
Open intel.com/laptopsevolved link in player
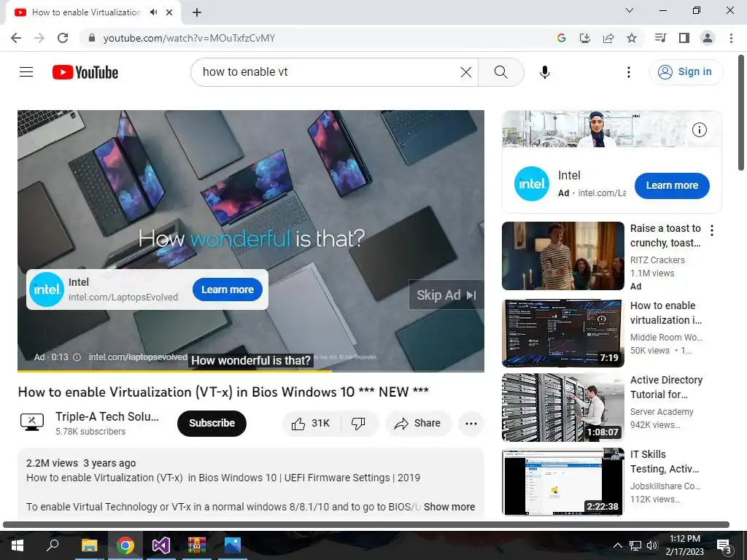tap(138, 357)
